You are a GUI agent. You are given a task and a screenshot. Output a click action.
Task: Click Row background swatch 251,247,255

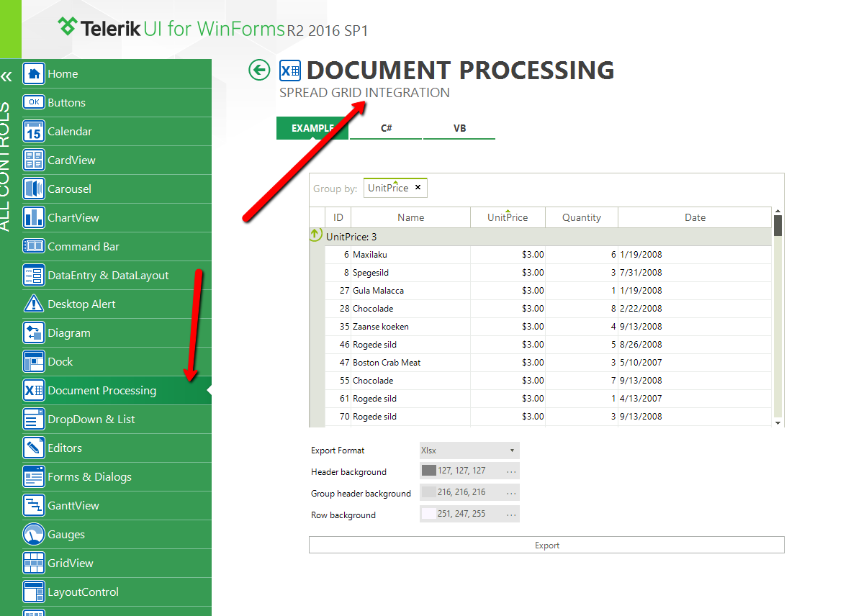click(429, 513)
